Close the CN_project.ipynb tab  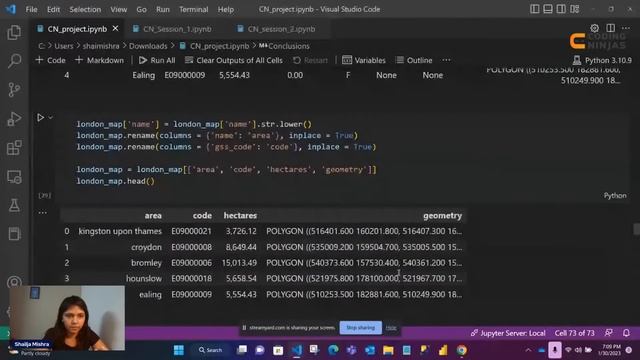click(116, 29)
